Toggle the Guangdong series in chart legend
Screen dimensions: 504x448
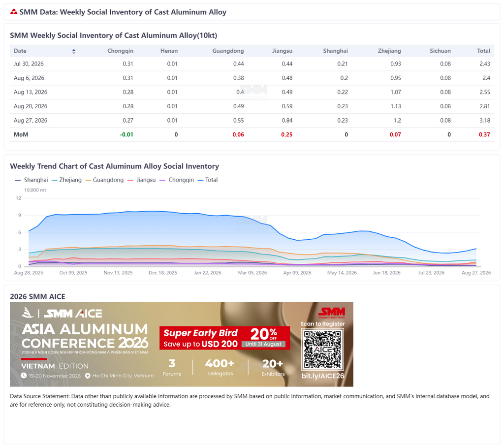(104, 180)
